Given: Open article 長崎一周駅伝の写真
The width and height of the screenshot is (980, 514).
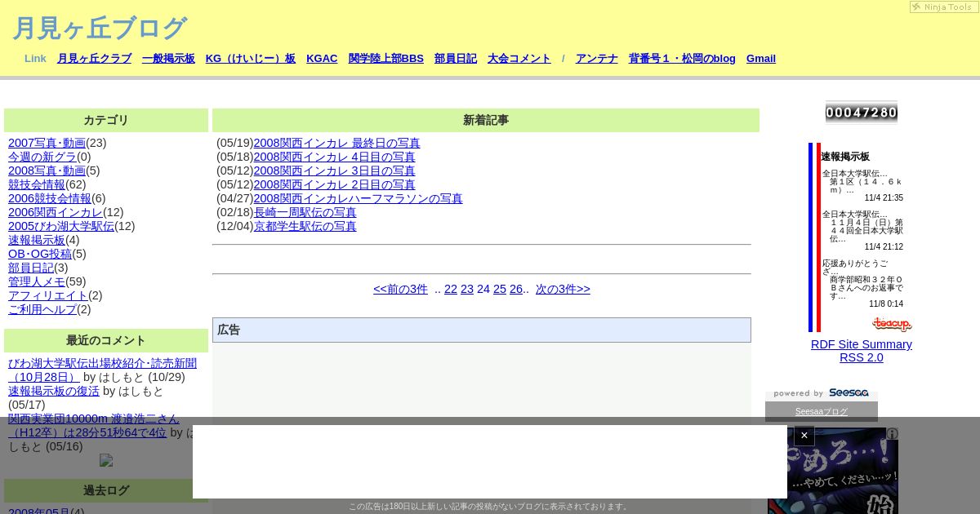Looking at the screenshot, I should (x=305, y=212).
